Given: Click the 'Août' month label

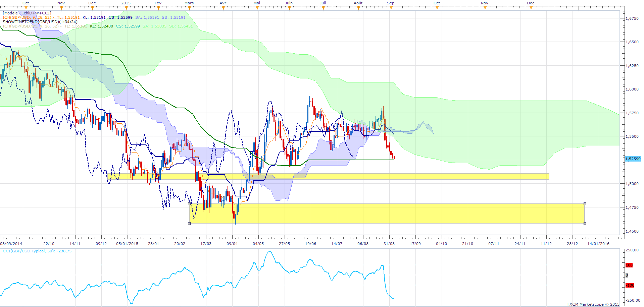Looking at the screenshot, I should [358, 3].
